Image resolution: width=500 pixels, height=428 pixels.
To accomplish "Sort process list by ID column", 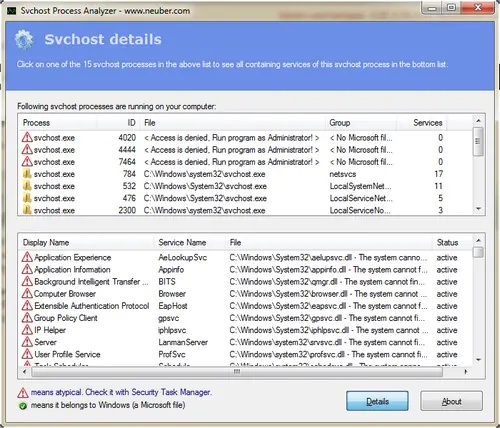I will point(119,123).
